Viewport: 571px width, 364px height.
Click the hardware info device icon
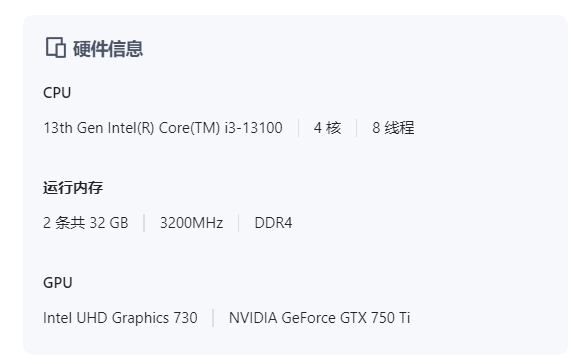(x=56, y=47)
